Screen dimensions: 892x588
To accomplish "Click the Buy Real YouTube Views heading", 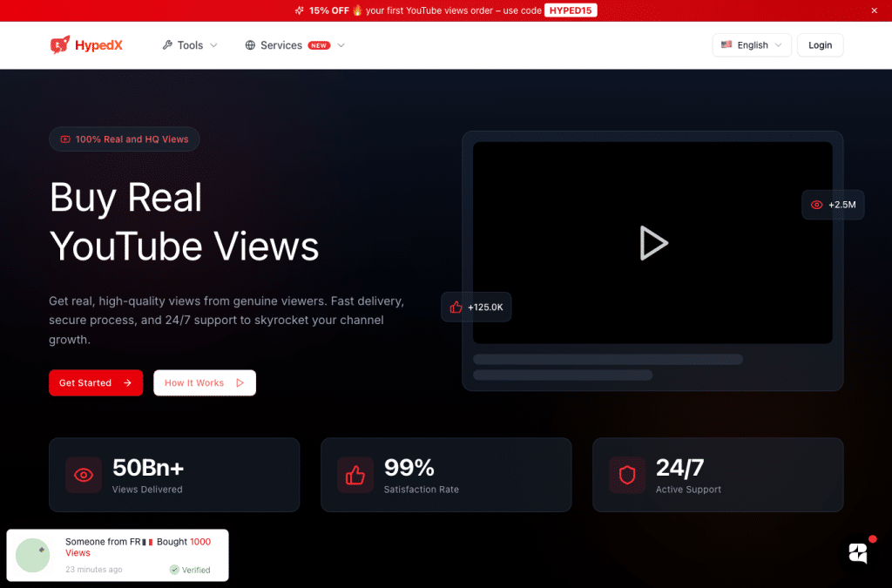I will tap(184, 222).
